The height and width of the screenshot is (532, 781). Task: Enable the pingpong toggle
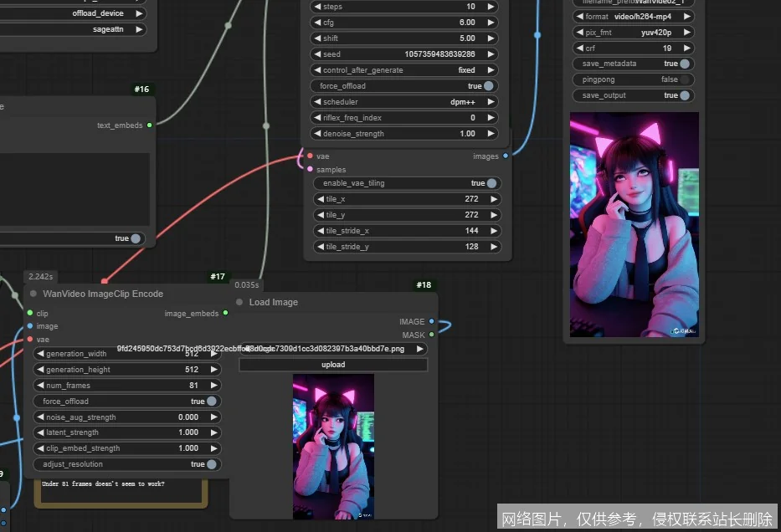(685, 79)
